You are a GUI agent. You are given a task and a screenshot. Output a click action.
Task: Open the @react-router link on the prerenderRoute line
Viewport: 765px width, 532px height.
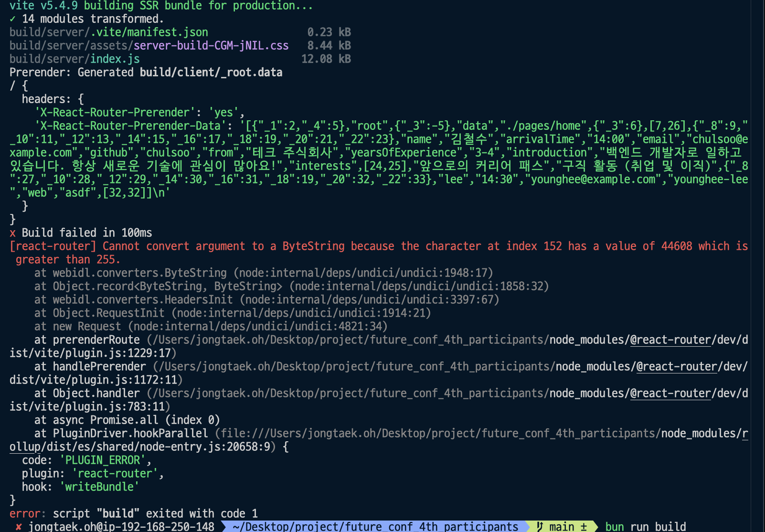click(670, 340)
